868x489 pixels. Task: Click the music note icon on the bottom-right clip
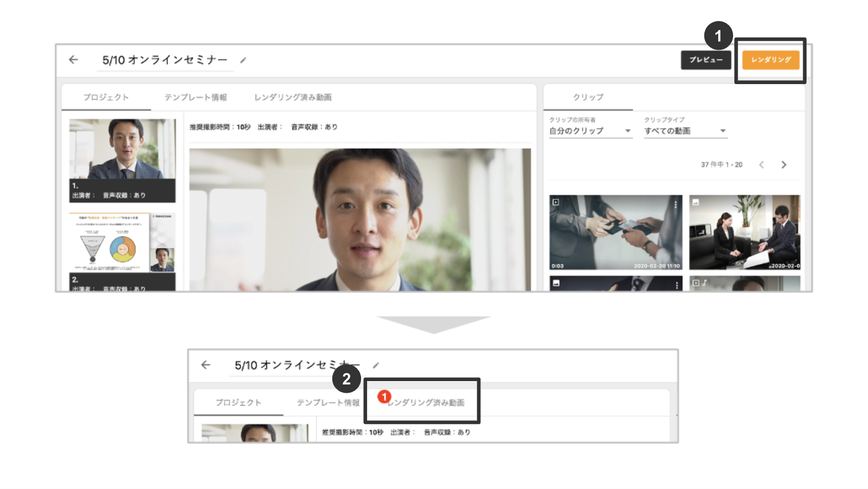pos(704,283)
